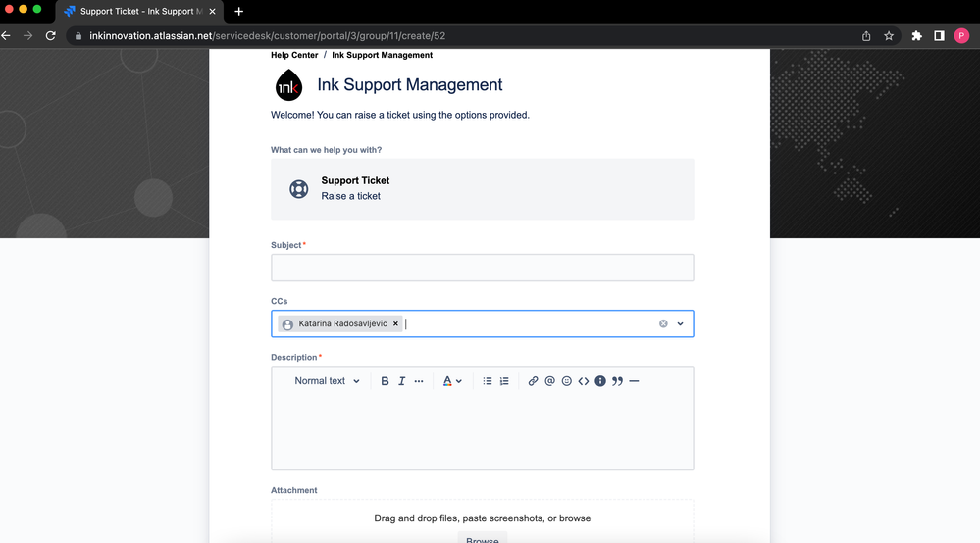The width and height of the screenshot is (980, 543).
Task: Open the text color picker
Action: [452, 381]
